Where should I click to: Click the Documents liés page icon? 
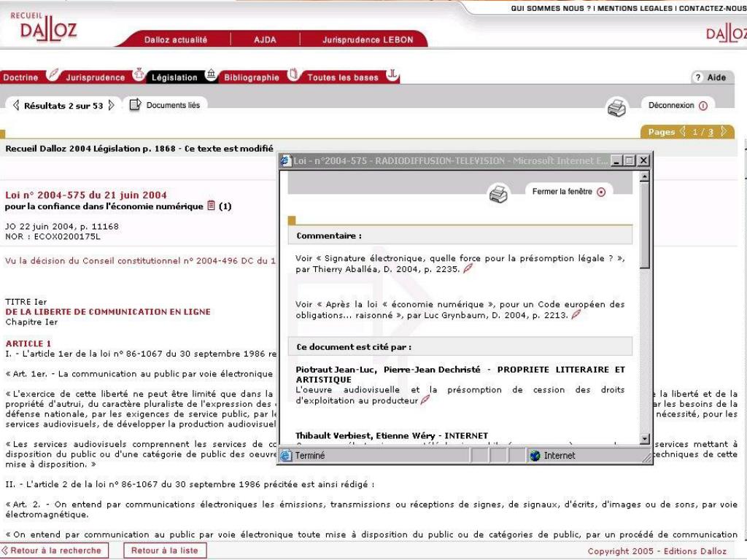135,104
